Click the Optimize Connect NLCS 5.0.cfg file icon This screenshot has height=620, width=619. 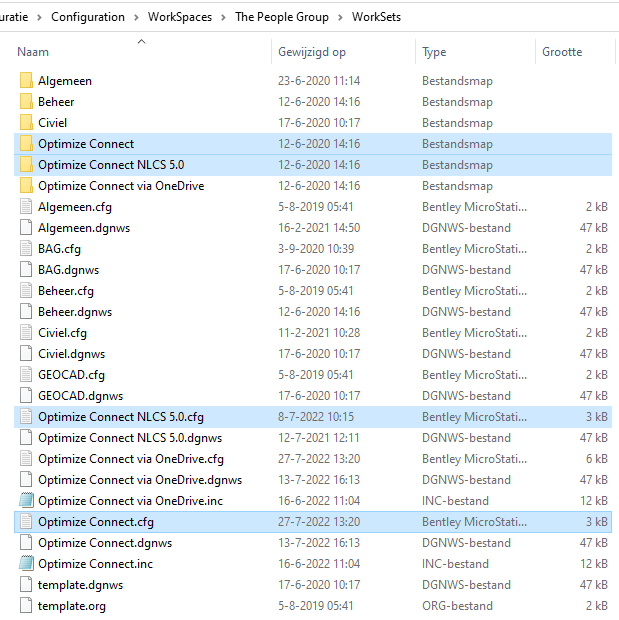26,417
